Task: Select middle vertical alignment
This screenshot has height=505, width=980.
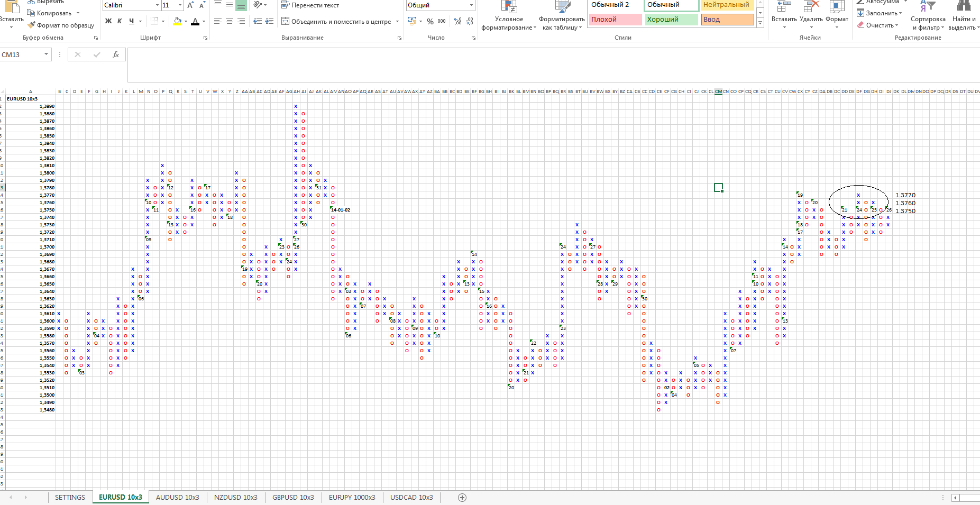Action: [x=229, y=5]
